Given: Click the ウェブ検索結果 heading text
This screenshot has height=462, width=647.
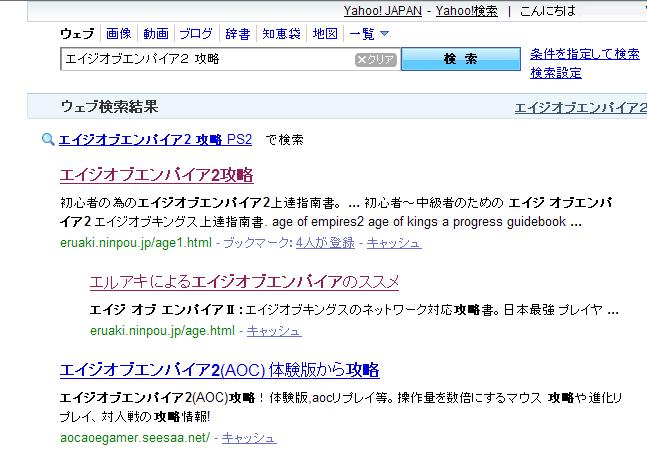Looking at the screenshot, I should pyautogui.click(x=109, y=107).
